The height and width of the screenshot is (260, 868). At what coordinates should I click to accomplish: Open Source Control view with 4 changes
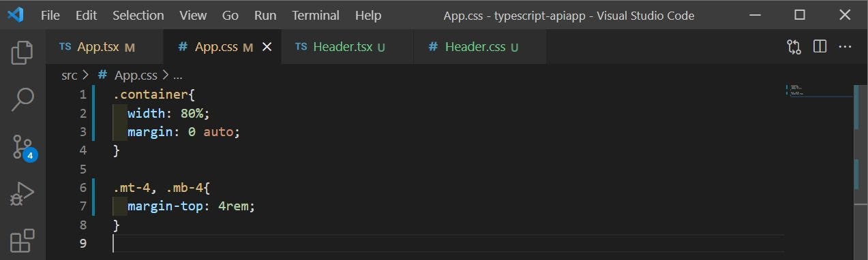(23, 147)
